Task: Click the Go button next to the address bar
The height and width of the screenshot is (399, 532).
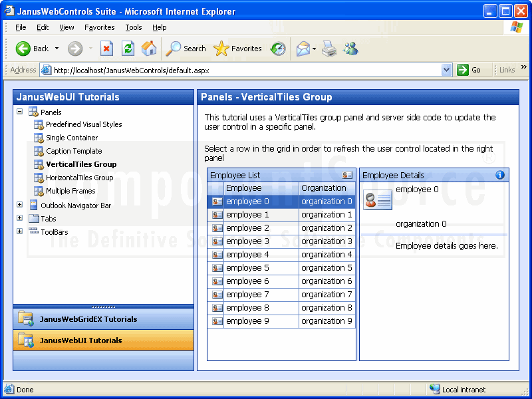Action: click(464, 69)
